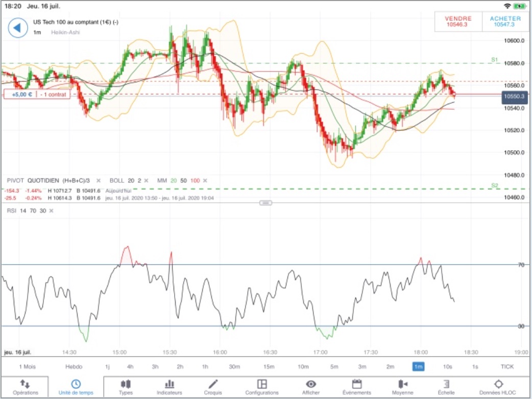Select the 5m time unit
The image size is (532, 399).
(334, 367)
